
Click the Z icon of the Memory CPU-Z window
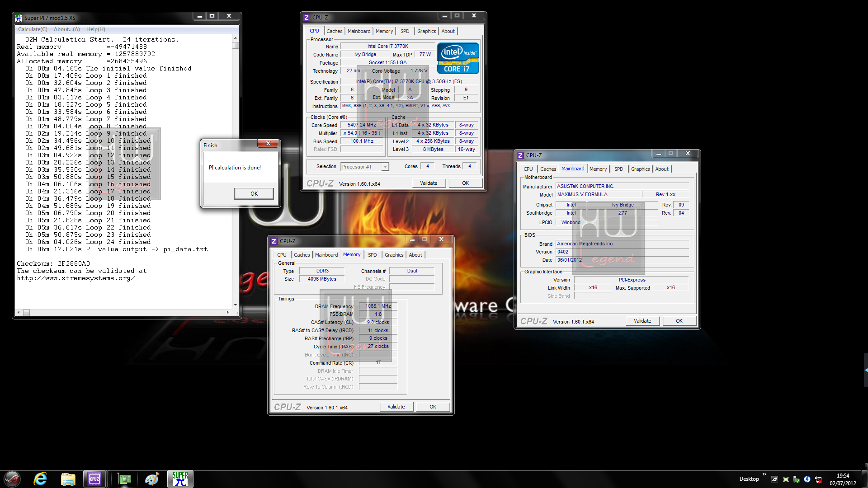(274, 241)
